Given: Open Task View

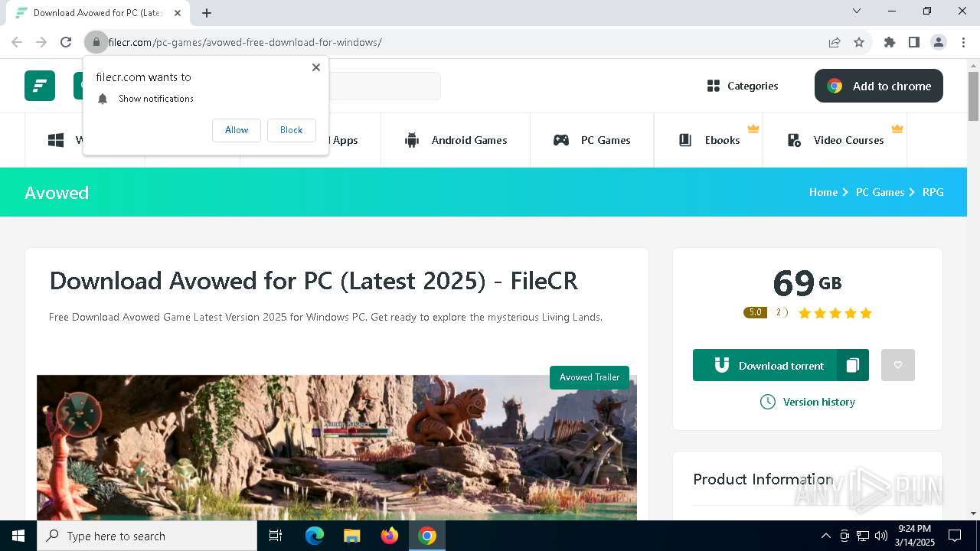Looking at the screenshot, I should tap(276, 536).
